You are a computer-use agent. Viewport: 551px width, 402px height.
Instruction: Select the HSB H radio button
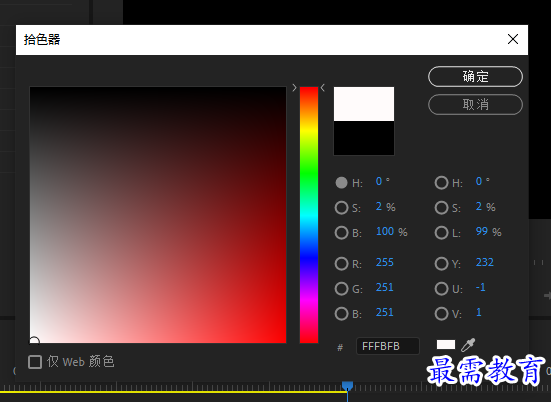click(x=341, y=183)
